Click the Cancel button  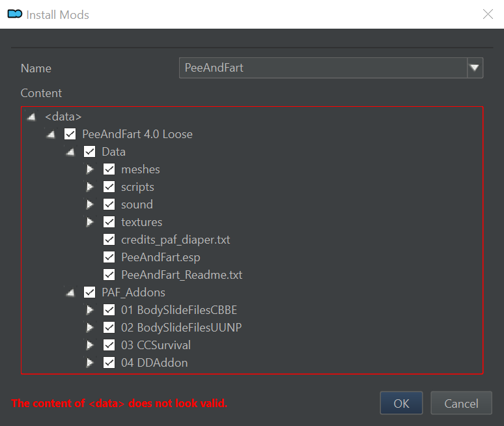click(x=461, y=403)
